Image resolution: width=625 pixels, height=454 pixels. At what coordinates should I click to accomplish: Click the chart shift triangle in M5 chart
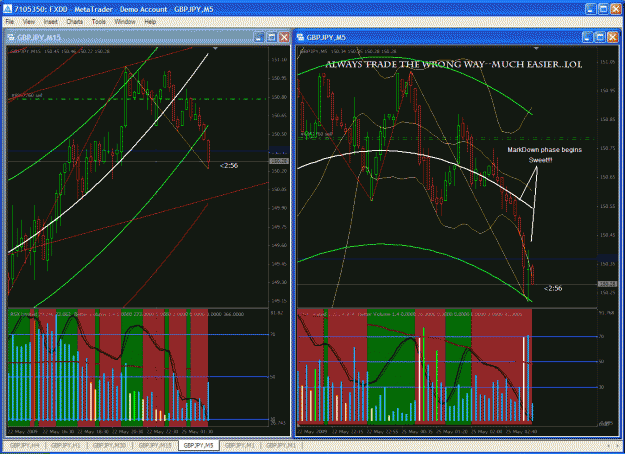click(536, 49)
